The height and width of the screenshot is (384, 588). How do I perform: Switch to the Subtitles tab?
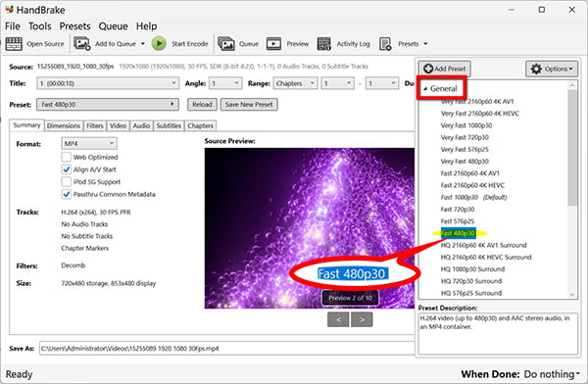(x=169, y=125)
